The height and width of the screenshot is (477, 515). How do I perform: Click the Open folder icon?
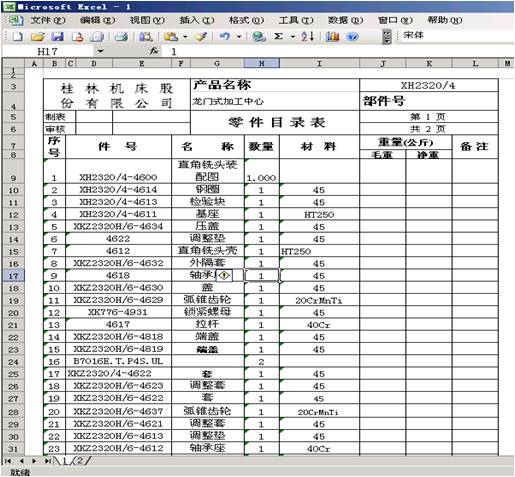point(38,36)
